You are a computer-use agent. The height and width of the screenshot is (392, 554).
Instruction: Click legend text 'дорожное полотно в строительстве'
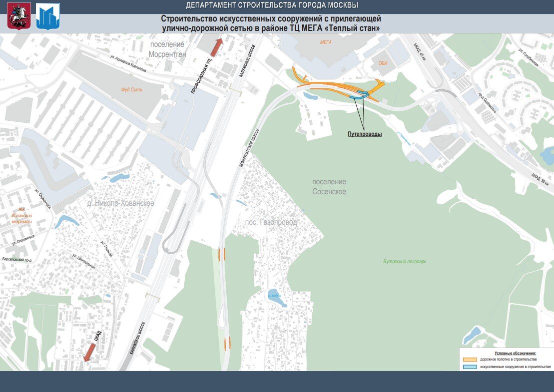click(509, 360)
